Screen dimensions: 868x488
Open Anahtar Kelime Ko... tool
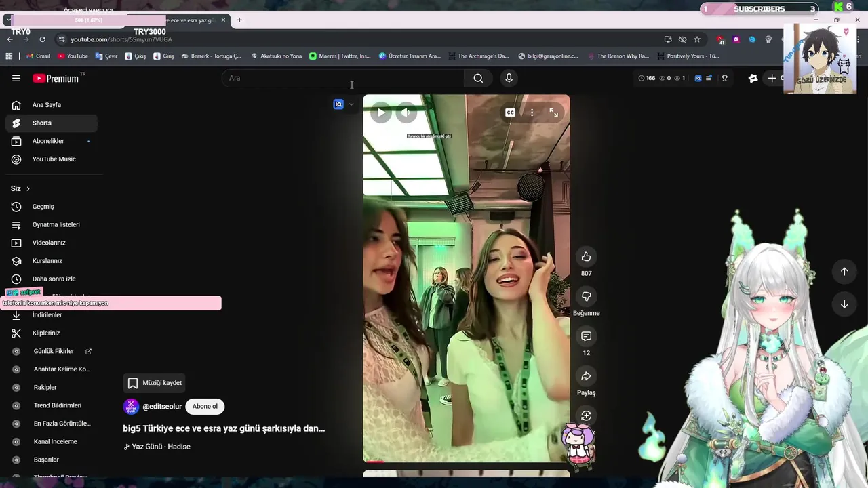52,369
